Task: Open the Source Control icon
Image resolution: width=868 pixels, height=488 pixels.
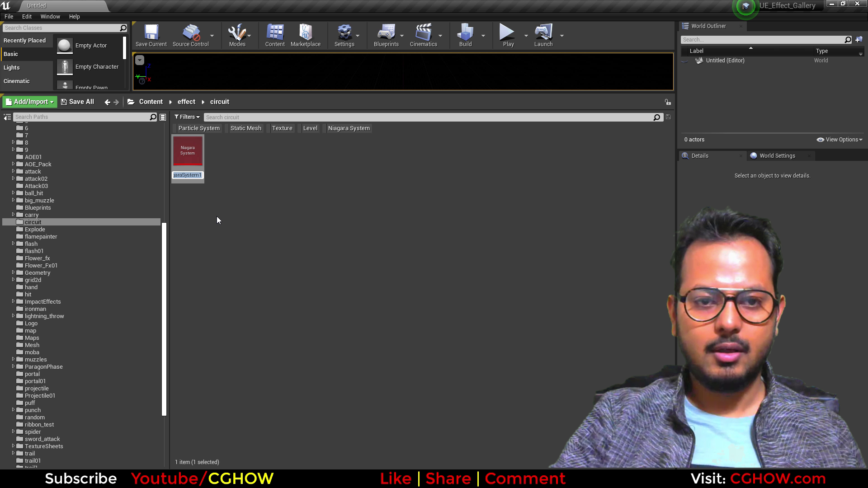Action: (x=190, y=35)
